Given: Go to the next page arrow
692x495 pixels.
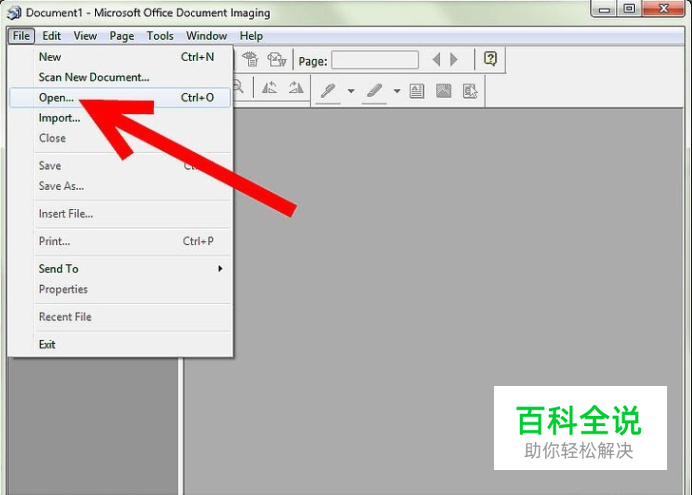Looking at the screenshot, I should [x=454, y=59].
